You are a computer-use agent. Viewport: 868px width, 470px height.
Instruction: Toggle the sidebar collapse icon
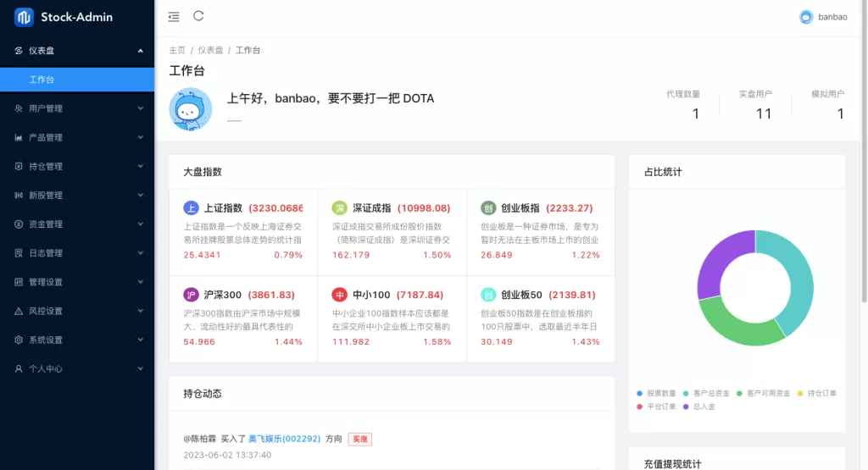click(x=174, y=17)
